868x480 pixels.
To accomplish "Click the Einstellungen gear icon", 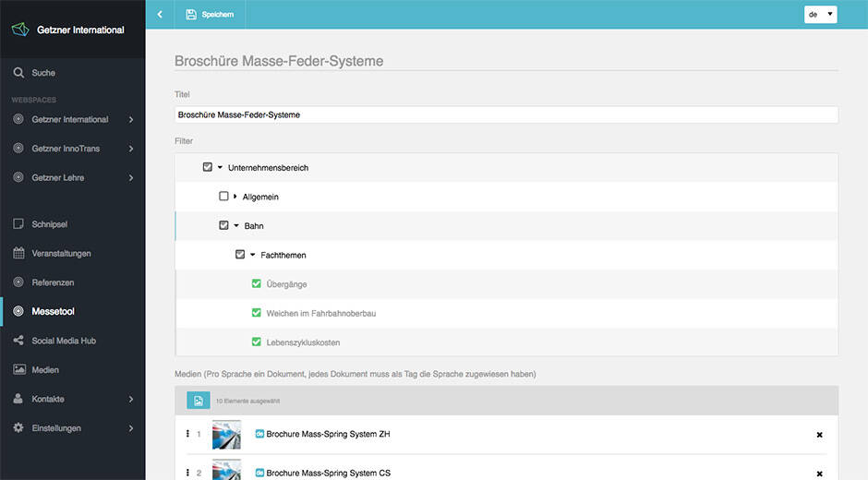I will point(18,428).
